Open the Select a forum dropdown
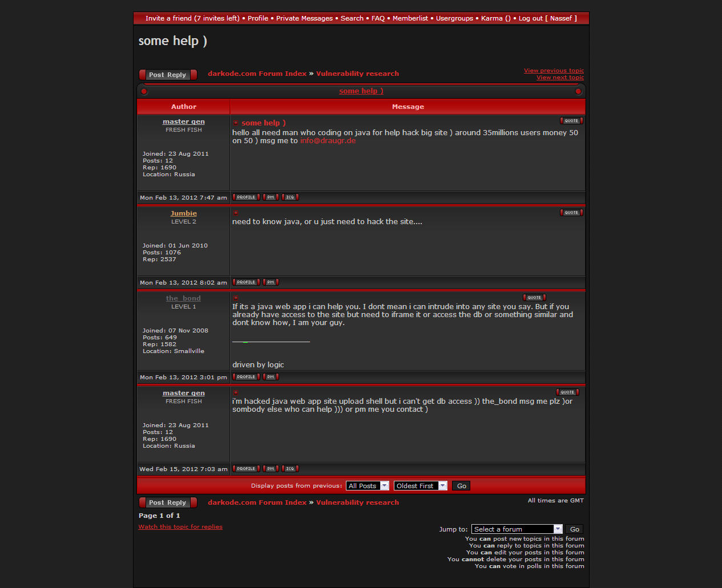Viewport: 722px width, 588px height. pyautogui.click(x=517, y=529)
